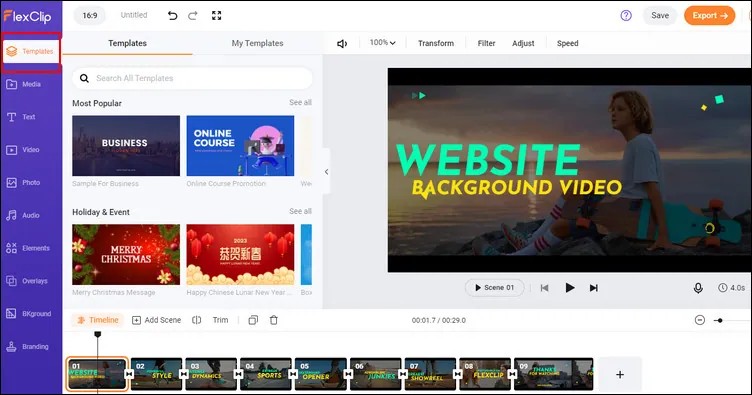Select the Business template thumbnail
Image resolution: width=752 pixels, height=395 pixels.
(126, 146)
